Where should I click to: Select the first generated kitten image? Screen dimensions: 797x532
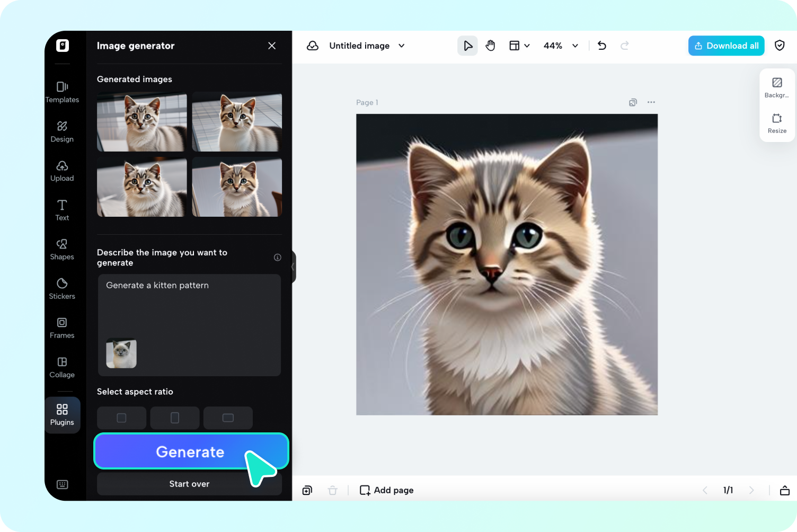[142, 122]
